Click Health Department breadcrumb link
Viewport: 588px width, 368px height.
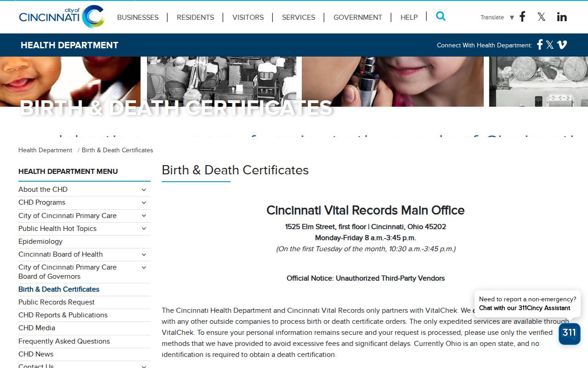click(45, 150)
